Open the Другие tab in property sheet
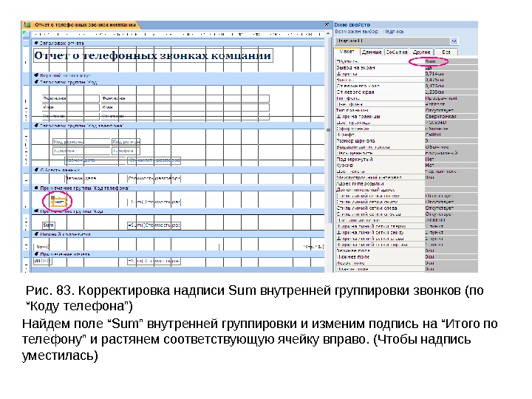 pyautogui.click(x=421, y=52)
